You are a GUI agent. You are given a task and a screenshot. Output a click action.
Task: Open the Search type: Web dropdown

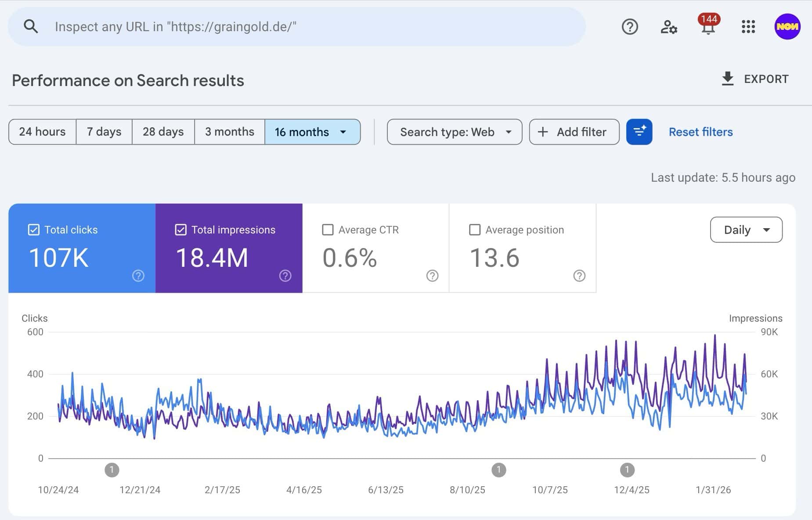click(454, 132)
